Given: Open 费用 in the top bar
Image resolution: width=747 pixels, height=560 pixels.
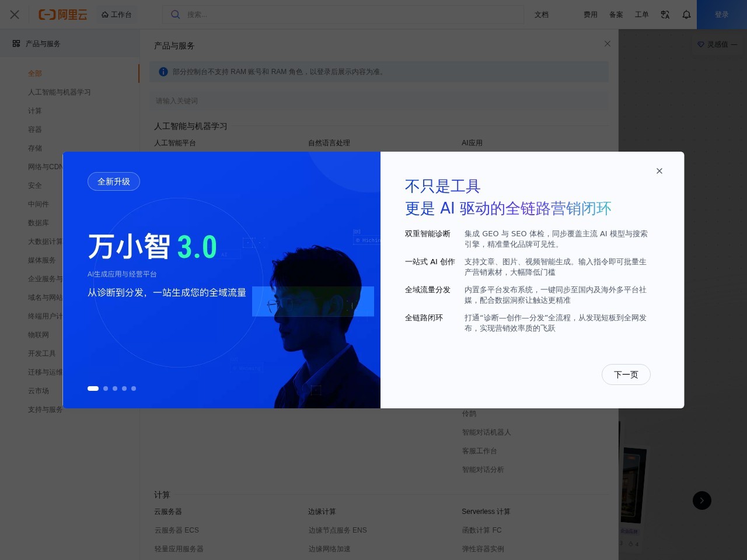Looking at the screenshot, I should (x=591, y=15).
